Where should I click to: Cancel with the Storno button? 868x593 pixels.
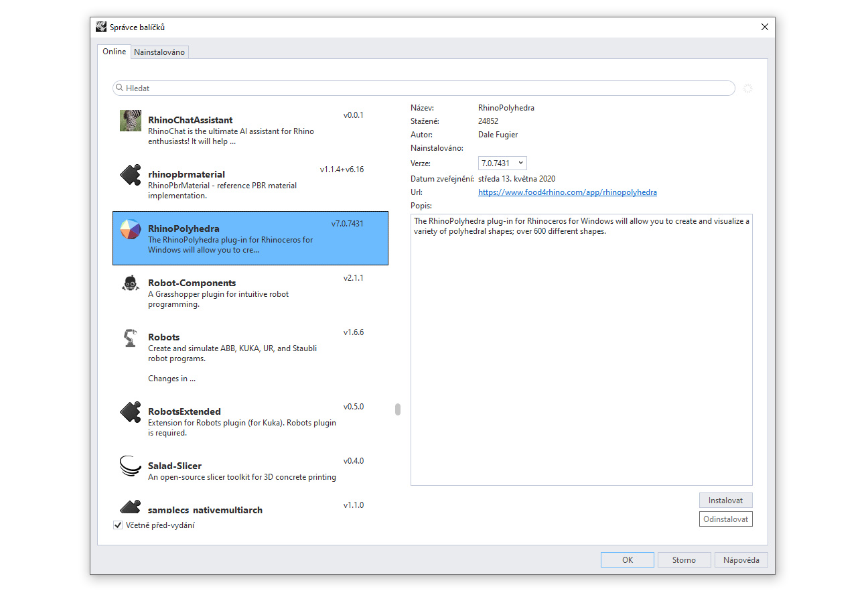pos(684,560)
